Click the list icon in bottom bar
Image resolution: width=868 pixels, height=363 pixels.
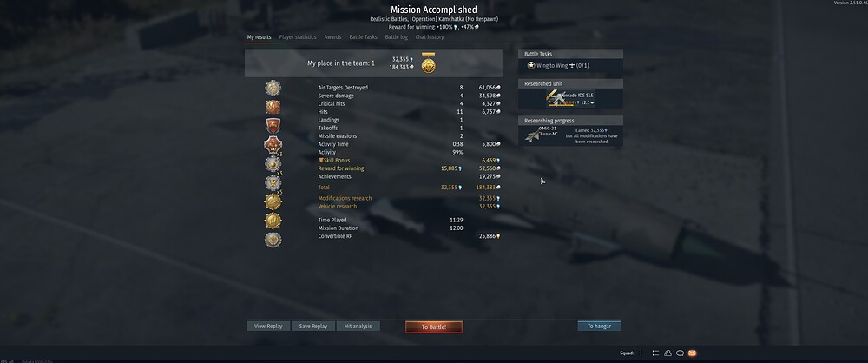point(655,353)
